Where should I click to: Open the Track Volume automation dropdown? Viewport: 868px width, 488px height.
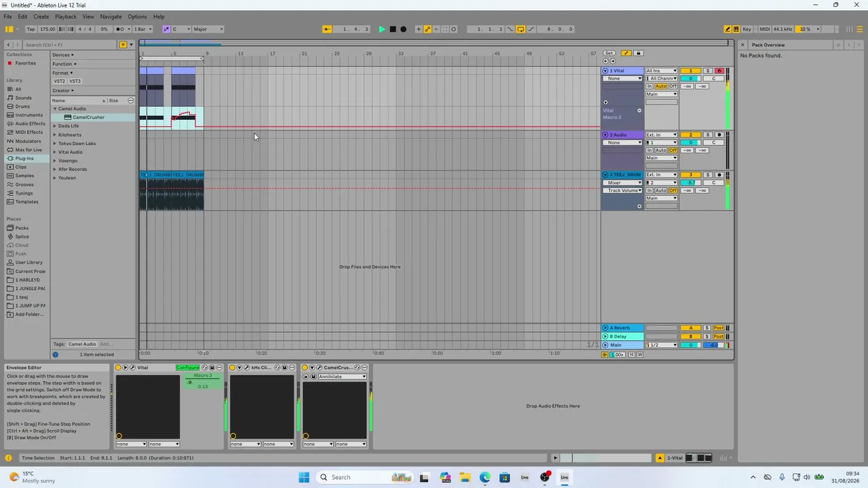coord(624,190)
